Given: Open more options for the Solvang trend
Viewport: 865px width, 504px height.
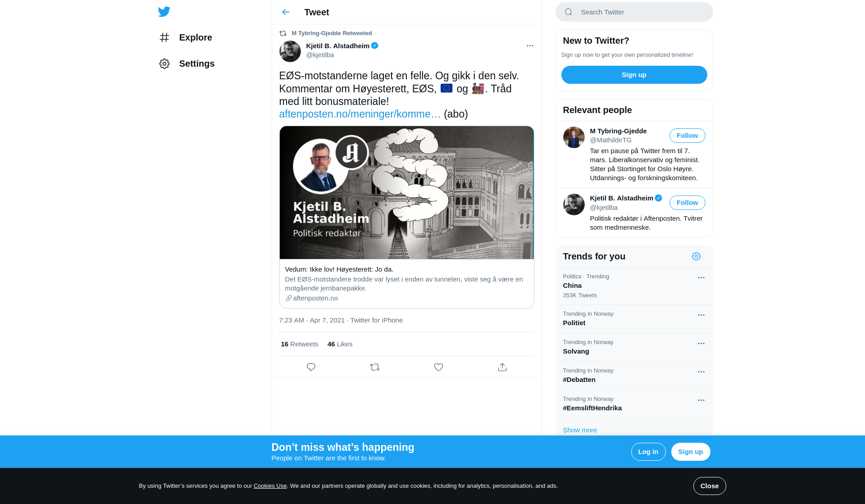Looking at the screenshot, I should pos(701,344).
